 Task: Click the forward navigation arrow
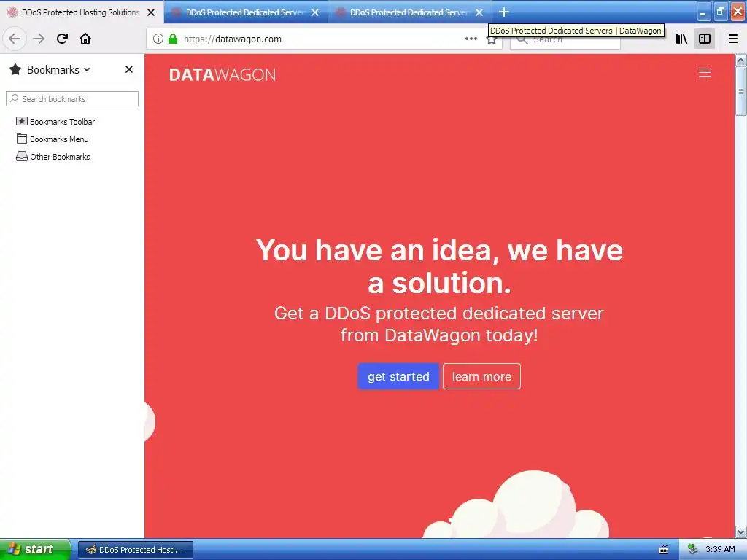click(x=39, y=39)
